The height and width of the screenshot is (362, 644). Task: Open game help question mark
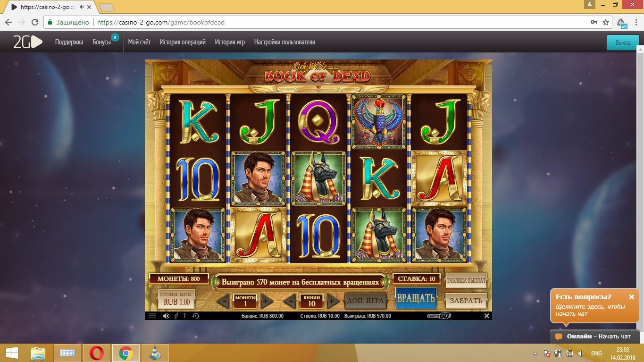pos(184,316)
